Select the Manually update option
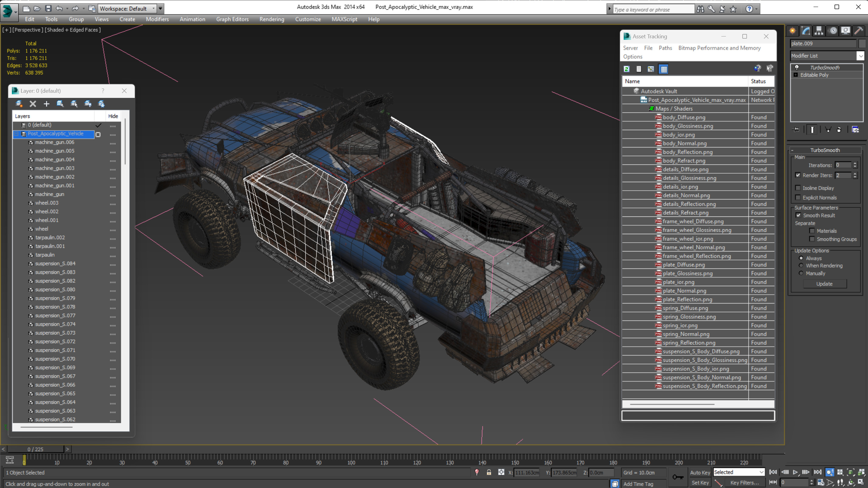The height and width of the screenshot is (488, 868). pos(801,273)
